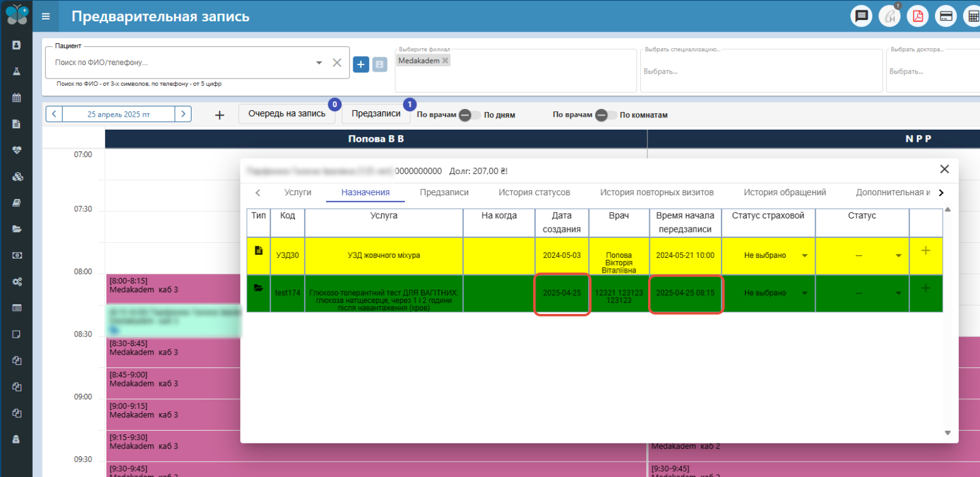Select the [8:00-8:15] Medakadem каб 3 slot
This screenshot has width=980, height=477.
point(174,289)
